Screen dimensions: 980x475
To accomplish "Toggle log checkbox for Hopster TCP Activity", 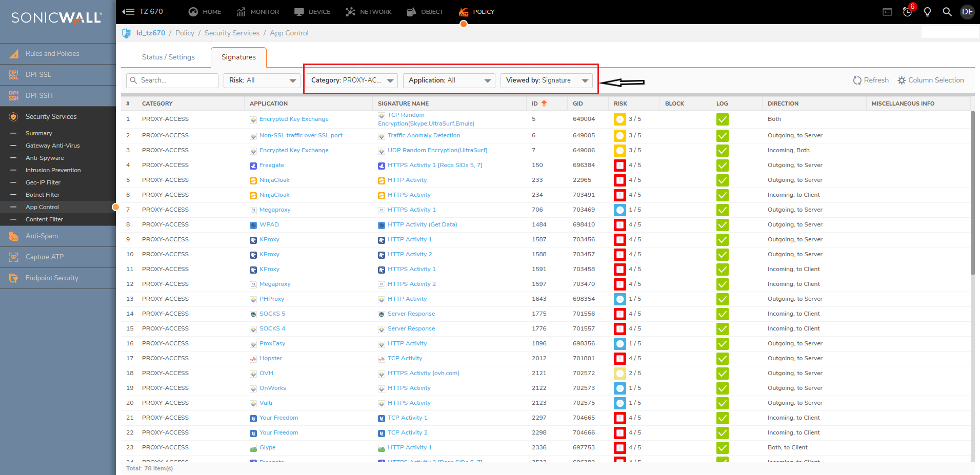I will pos(722,359).
